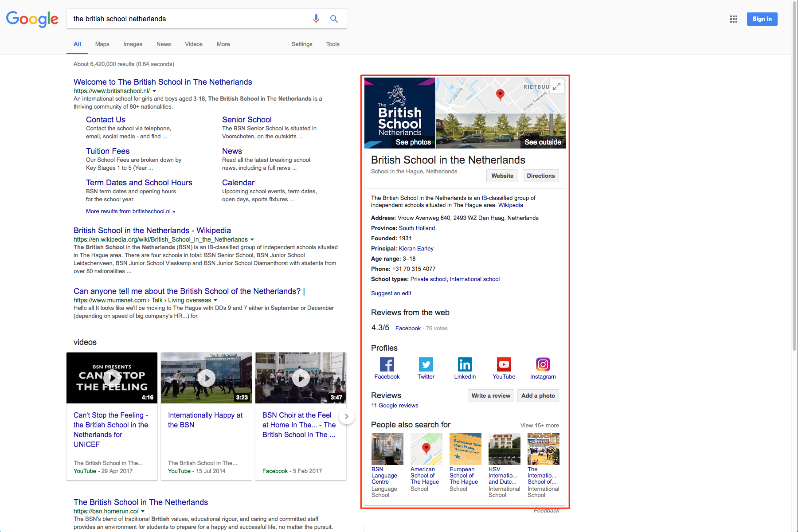Click More results from britishschool.nl

(130, 211)
